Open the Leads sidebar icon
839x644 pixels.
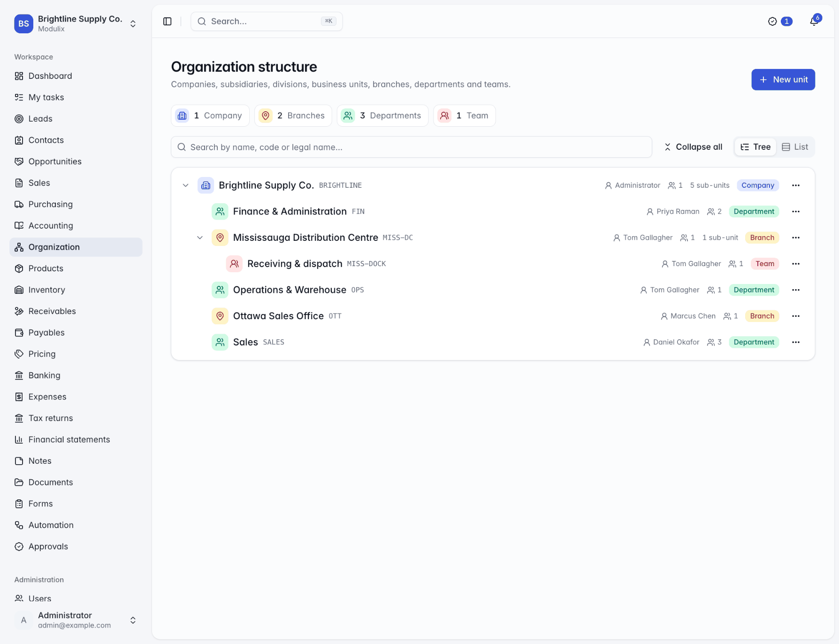(19, 119)
